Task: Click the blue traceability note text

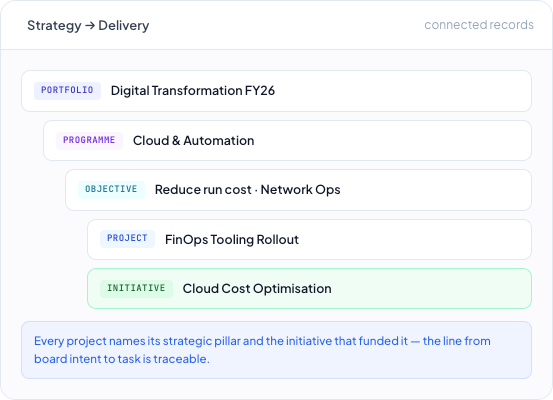Action: 262,350
